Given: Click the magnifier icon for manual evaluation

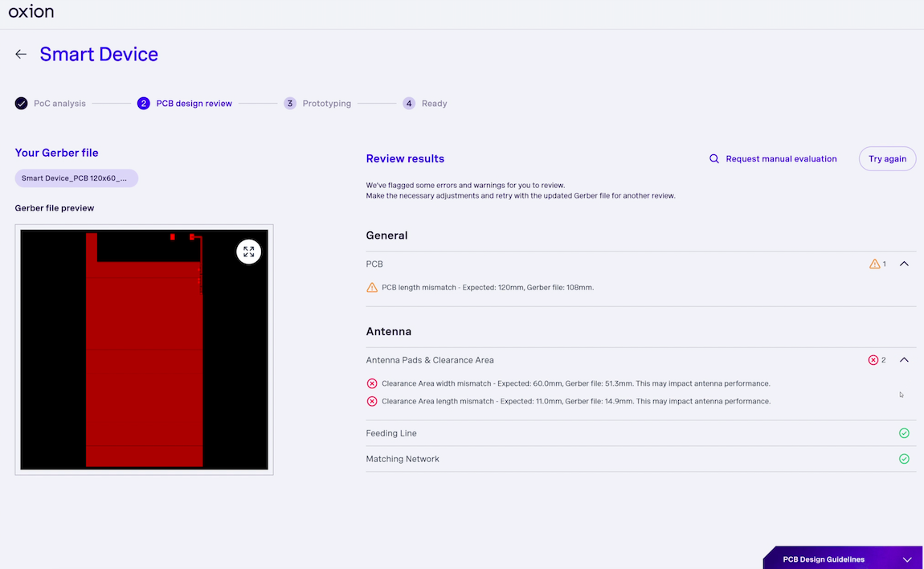Looking at the screenshot, I should 713,159.
